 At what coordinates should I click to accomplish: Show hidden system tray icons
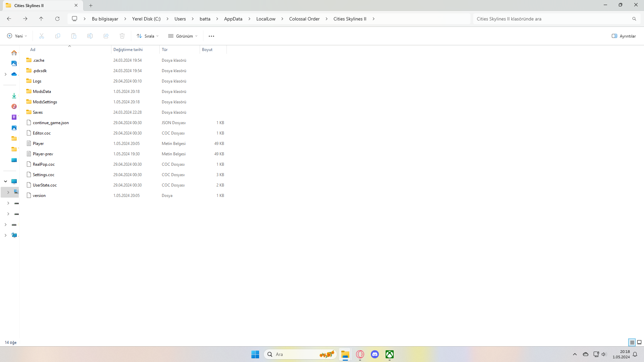[x=575, y=354]
